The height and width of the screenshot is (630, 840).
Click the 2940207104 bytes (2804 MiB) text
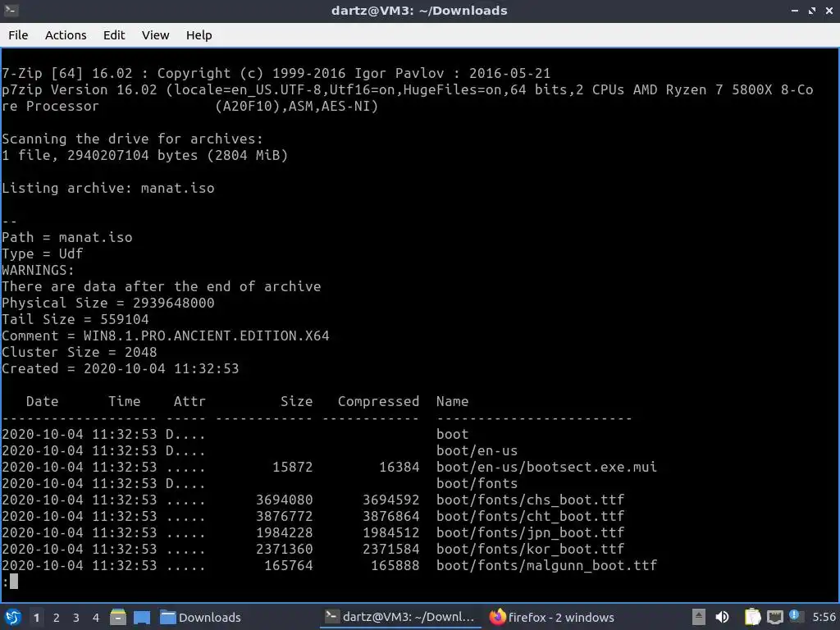[x=177, y=155]
